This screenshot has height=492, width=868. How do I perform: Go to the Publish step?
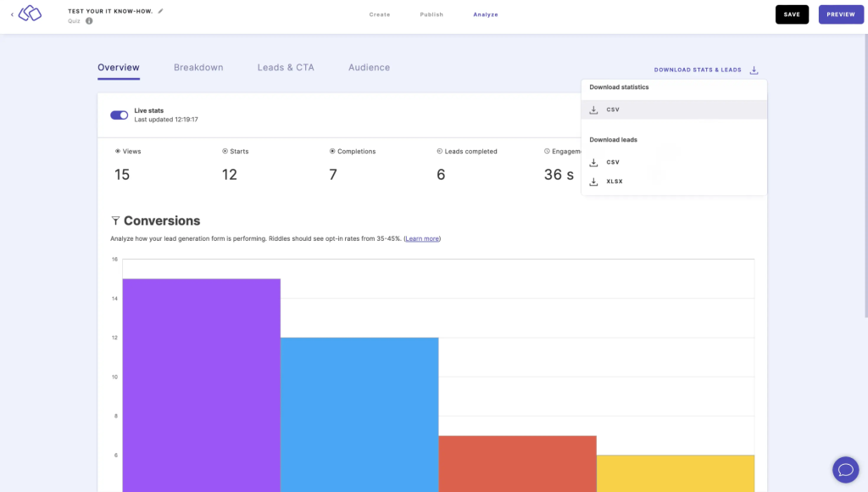(431, 14)
